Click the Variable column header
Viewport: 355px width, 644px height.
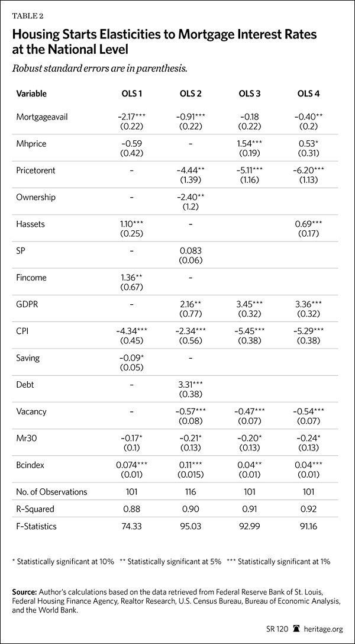[x=31, y=94]
